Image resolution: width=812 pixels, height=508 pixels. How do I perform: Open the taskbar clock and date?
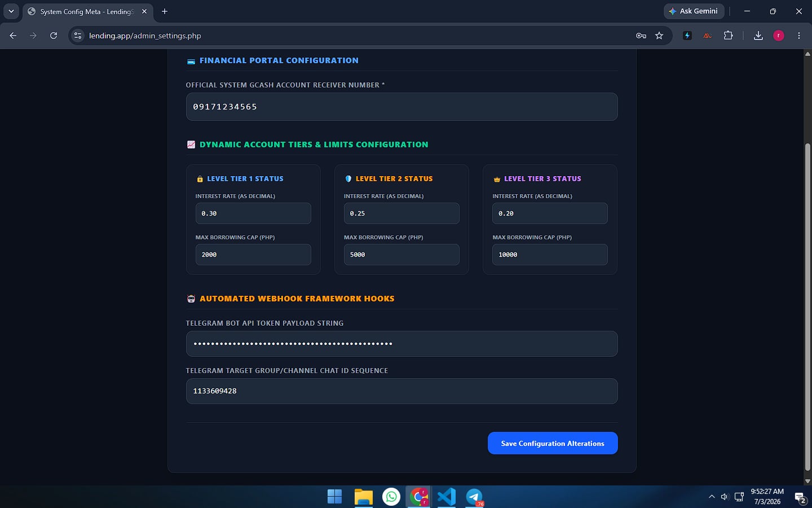tap(767, 497)
